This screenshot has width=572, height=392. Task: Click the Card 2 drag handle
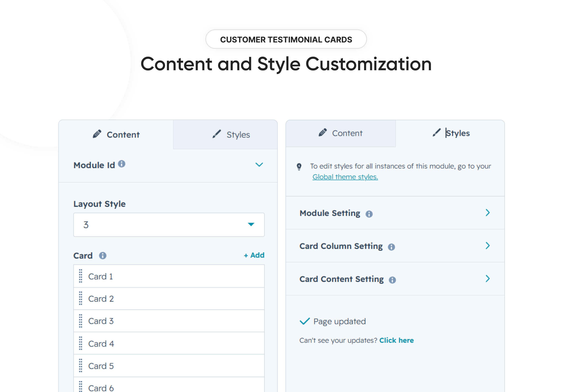point(80,298)
